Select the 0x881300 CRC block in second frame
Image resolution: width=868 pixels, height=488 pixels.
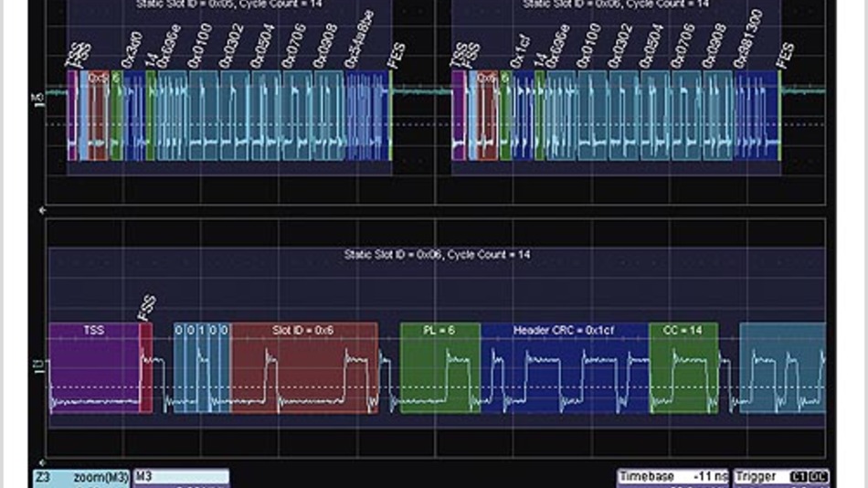point(756,116)
